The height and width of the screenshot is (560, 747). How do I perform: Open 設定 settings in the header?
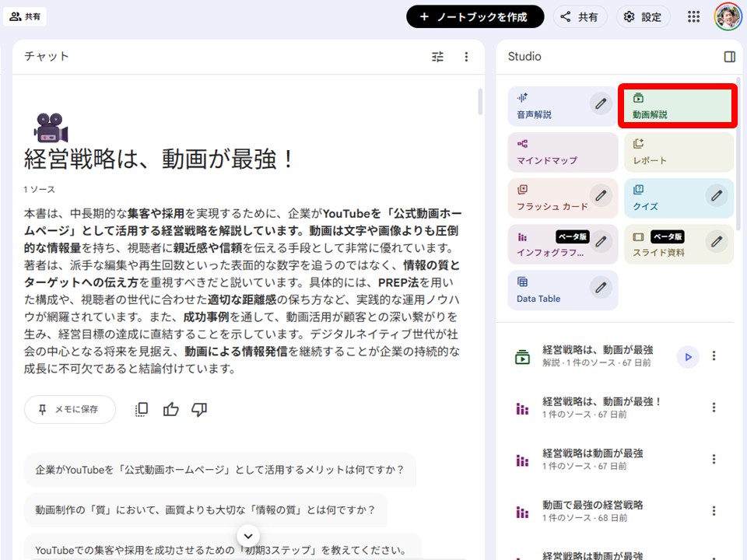644,16
